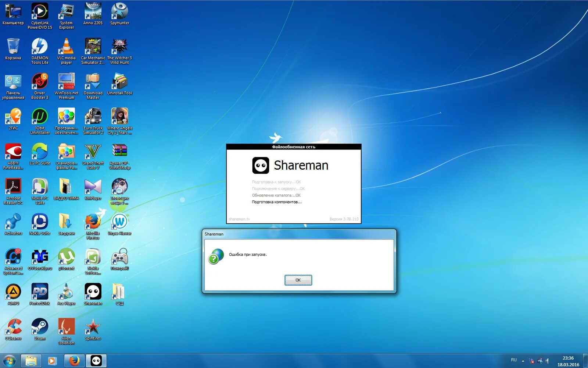Screen dimensions: 588x368
Task: Click OK in the Shareman error dialog
Action: 298,280
